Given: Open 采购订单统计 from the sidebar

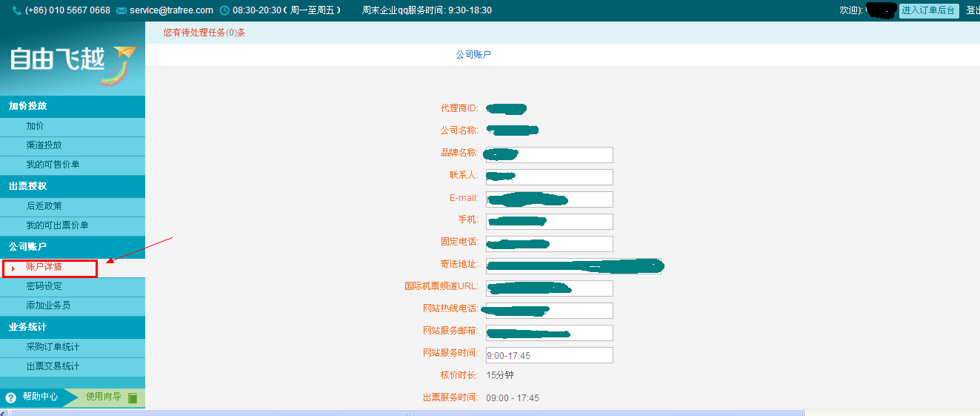Looking at the screenshot, I should [x=53, y=347].
